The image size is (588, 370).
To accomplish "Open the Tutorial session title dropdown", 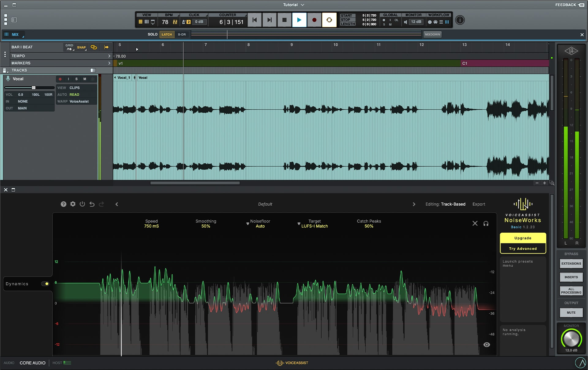I will [x=294, y=5].
